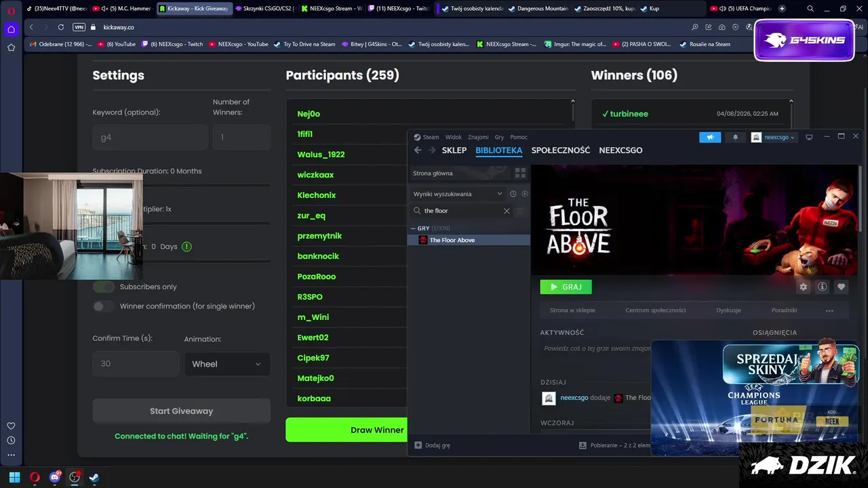Click the snapshot camera icon in address bar
868x488 pixels.
point(722,27)
